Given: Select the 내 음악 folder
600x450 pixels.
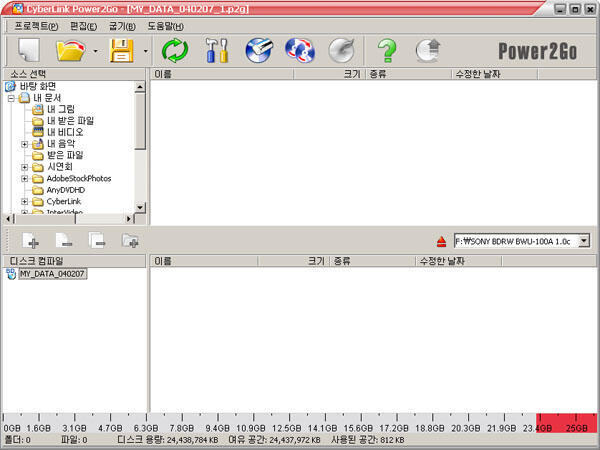Looking at the screenshot, I should (60, 144).
